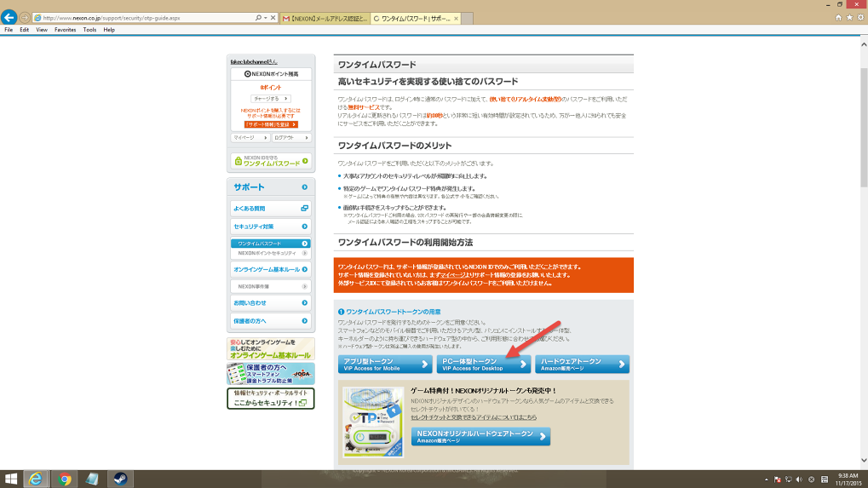
Task: Expand the お問い合わせ sidebar section
Action: (x=271, y=302)
